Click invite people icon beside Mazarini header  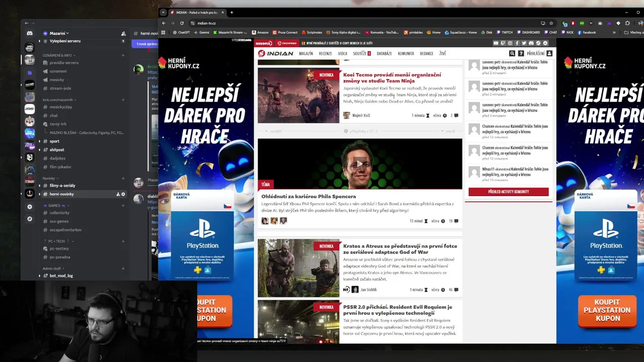click(123, 33)
